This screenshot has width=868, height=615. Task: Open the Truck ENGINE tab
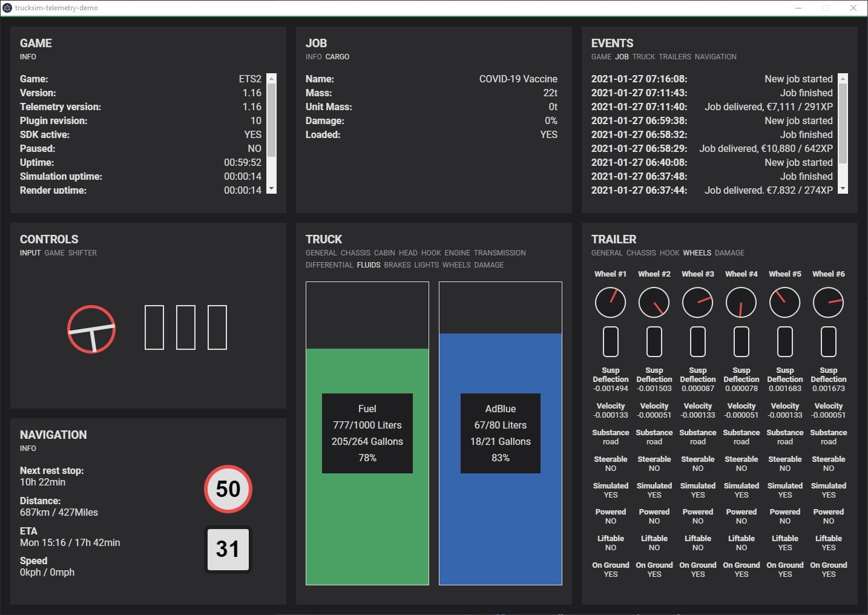click(x=457, y=253)
